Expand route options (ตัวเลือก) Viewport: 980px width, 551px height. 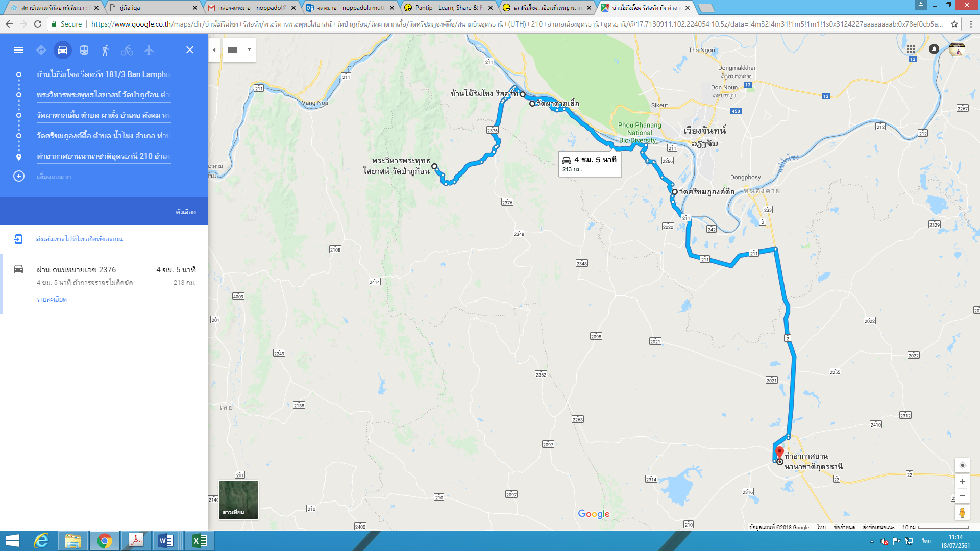(x=186, y=212)
